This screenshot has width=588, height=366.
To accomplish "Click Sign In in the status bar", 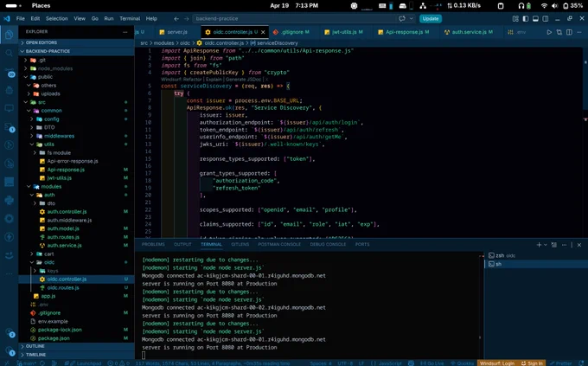I will point(532,363).
